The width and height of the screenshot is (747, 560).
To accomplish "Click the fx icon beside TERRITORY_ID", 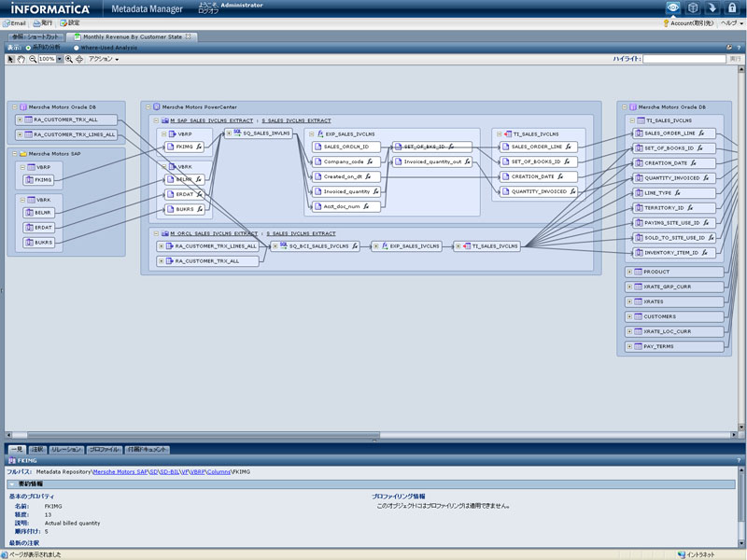I will click(690, 207).
